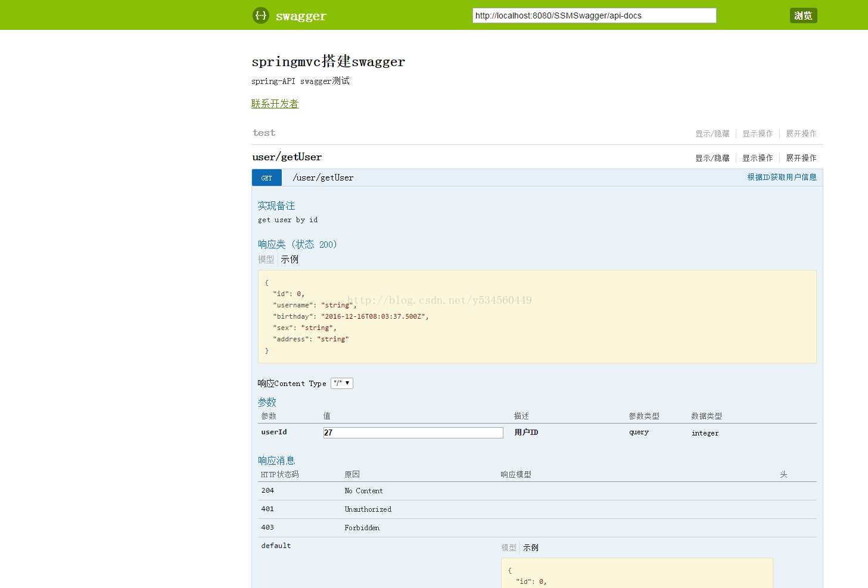Select the 示例 tab under 响应类
Image resolution: width=868 pixels, height=588 pixels.
(290, 259)
